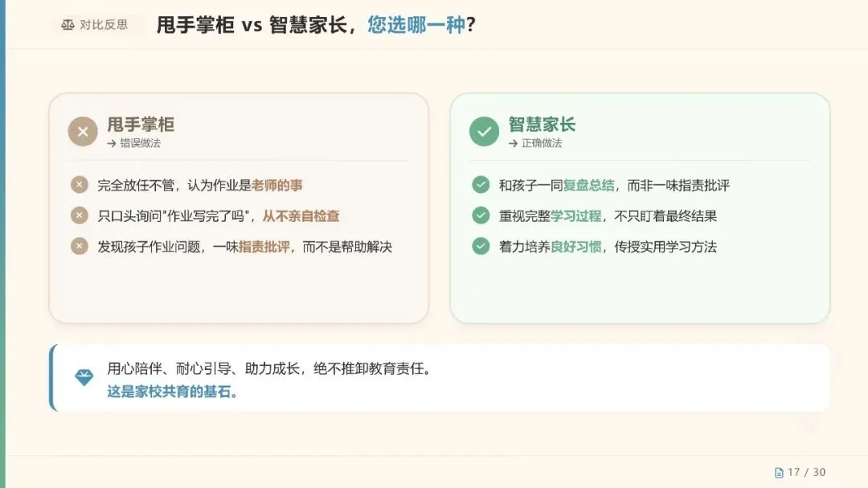
Task: Click the large green checkmark circle icon
Action: point(484,131)
